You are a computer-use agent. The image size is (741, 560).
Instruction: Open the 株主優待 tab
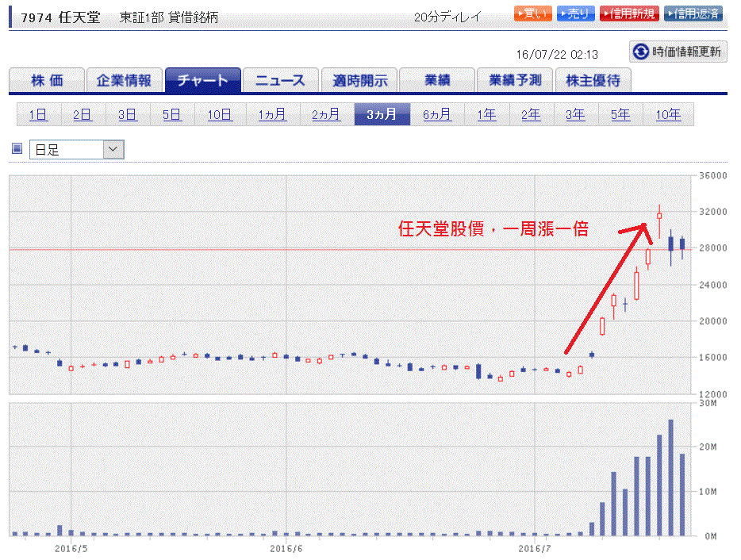593,80
